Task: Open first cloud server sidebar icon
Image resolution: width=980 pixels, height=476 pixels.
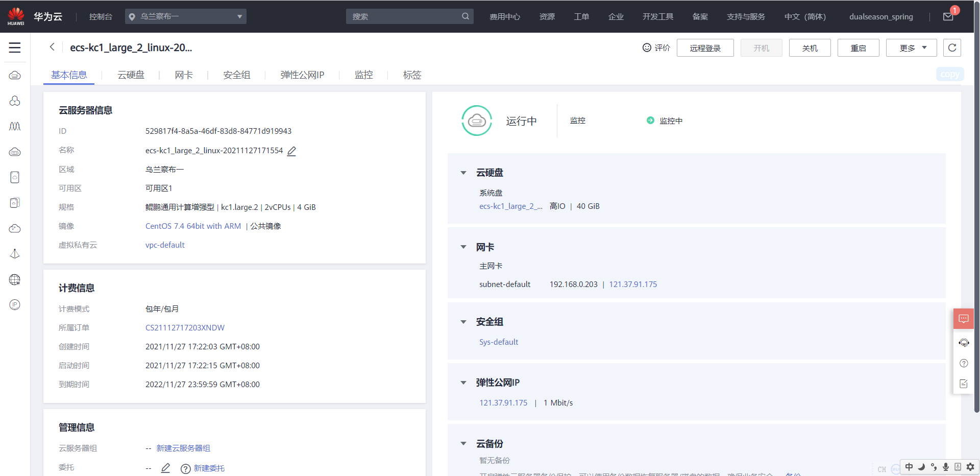Action: coord(15,76)
